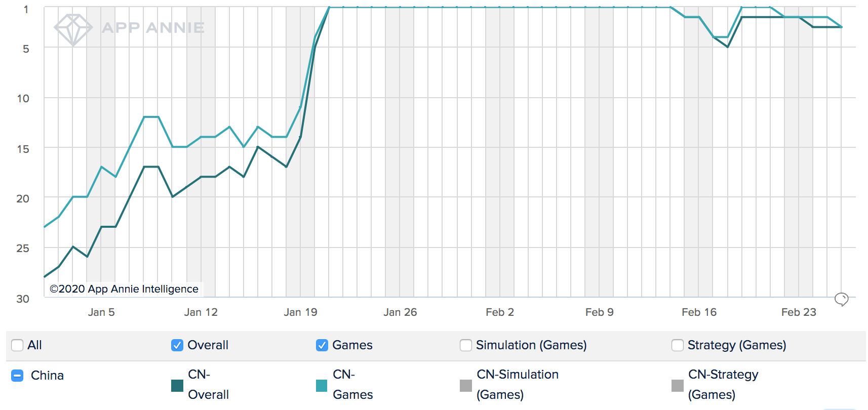Enable the Simulation (Games) checkbox
Screen dimensions: 868x410
pyautogui.click(x=466, y=345)
